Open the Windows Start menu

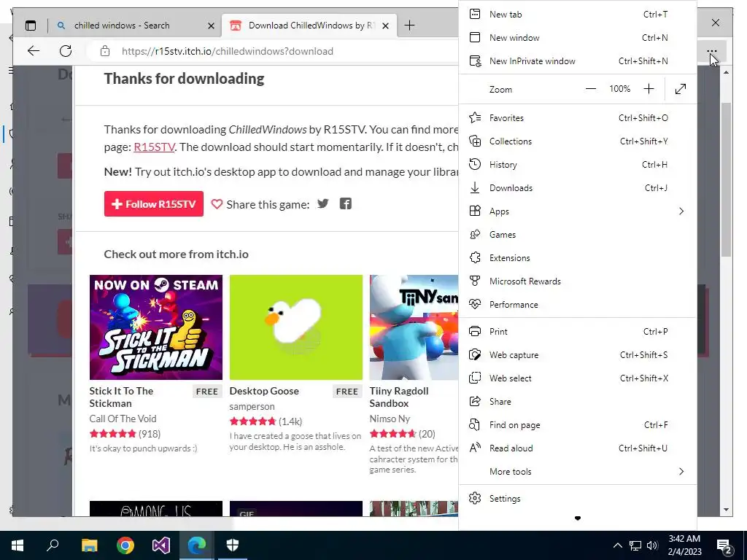(18, 545)
